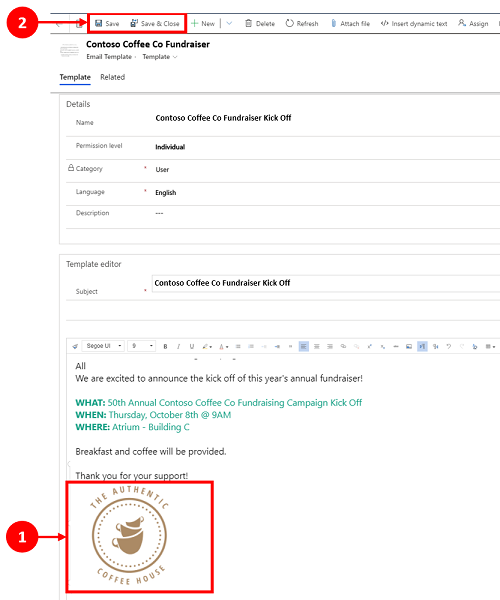Click the block quote icon
The width and height of the screenshot is (500, 600).
coord(290,346)
